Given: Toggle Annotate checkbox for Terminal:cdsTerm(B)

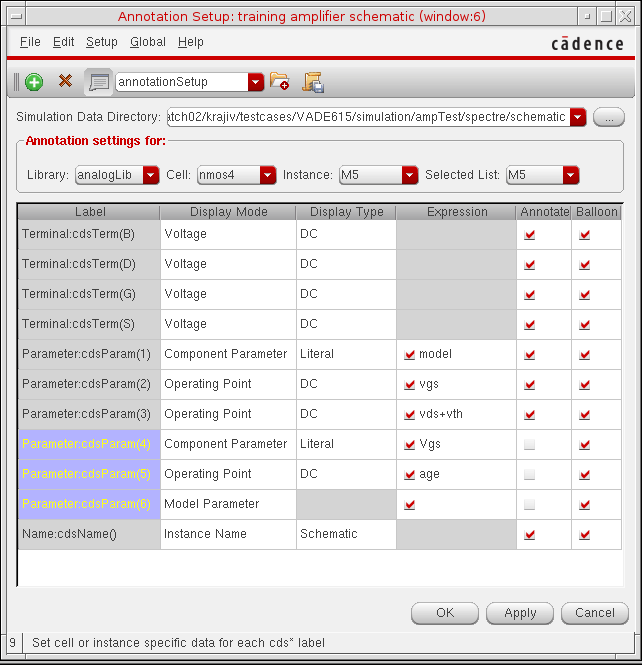Looking at the screenshot, I should click(x=529, y=235).
